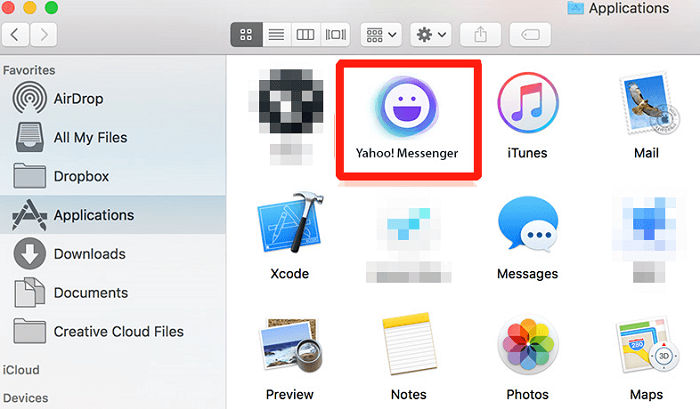This screenshot has width=700, height=409.
Task: Select the AirDrop sidebar icon
Action: (x=29, y=98)
